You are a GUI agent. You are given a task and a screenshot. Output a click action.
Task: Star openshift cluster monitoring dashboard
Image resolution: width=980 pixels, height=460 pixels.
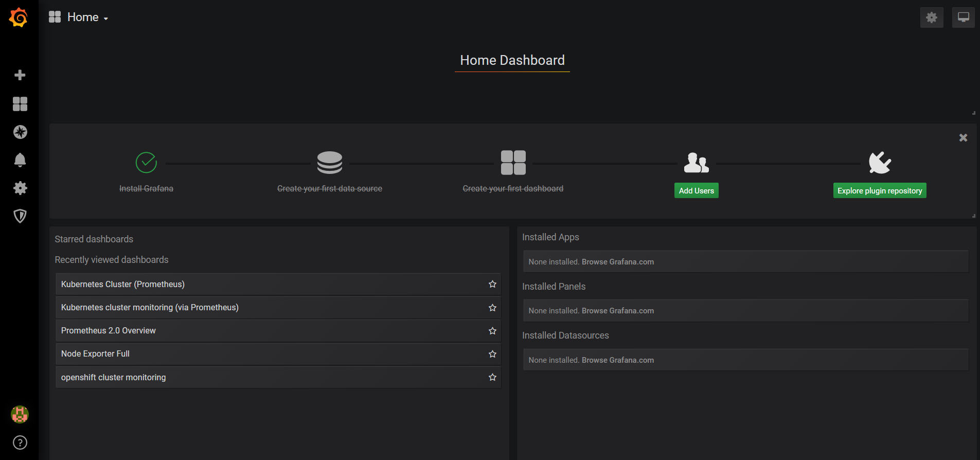coord(492,377)
